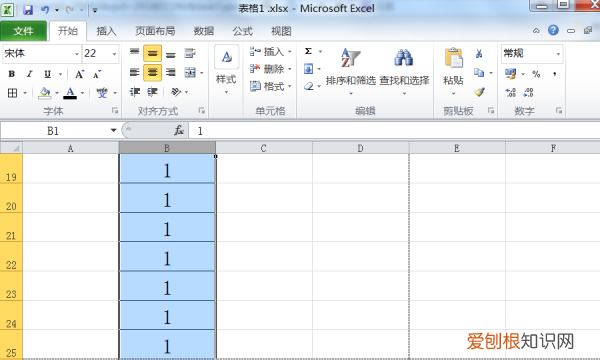Click the Percent Style icon
Image resolution: width=600 pixels, height=360 pixels.
[536, 74]
